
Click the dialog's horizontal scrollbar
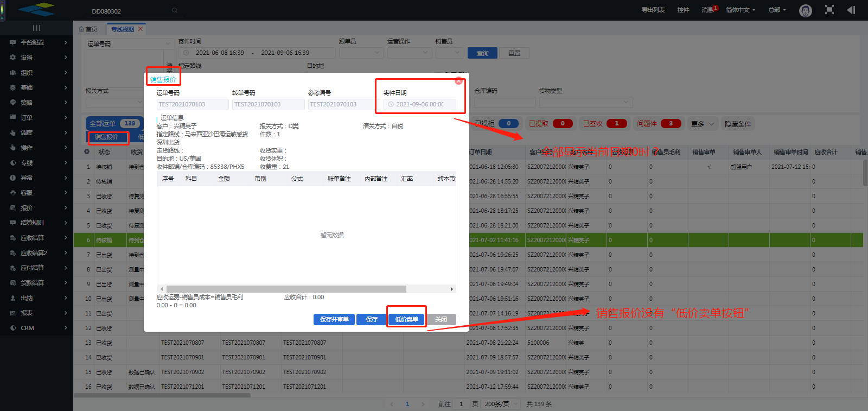286,289
